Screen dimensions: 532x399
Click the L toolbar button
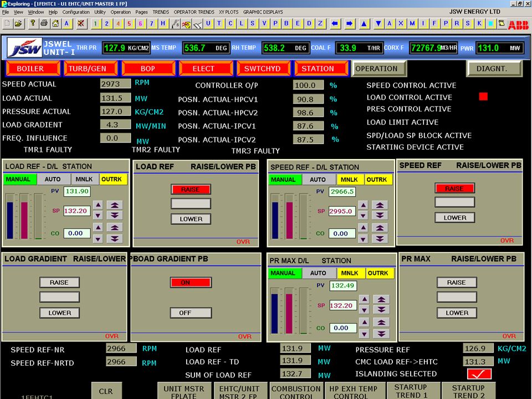coord(242,24)
